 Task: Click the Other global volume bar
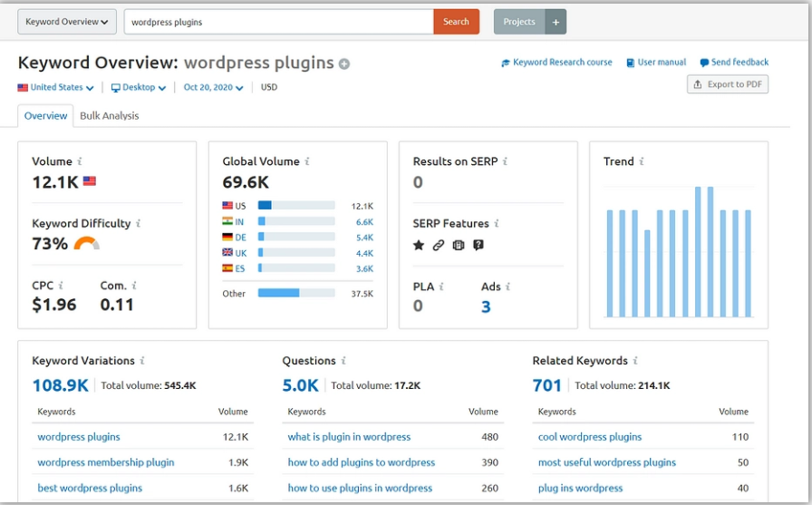296,293
